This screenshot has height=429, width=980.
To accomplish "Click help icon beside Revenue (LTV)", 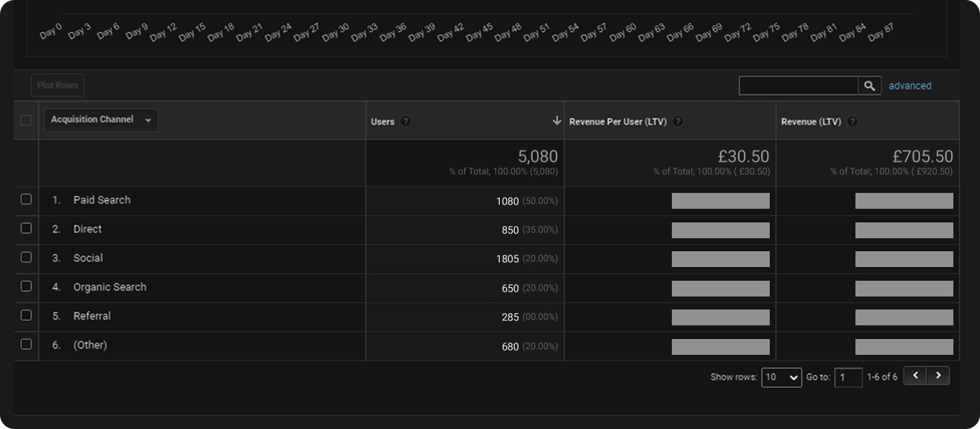I will coord(853,122).
